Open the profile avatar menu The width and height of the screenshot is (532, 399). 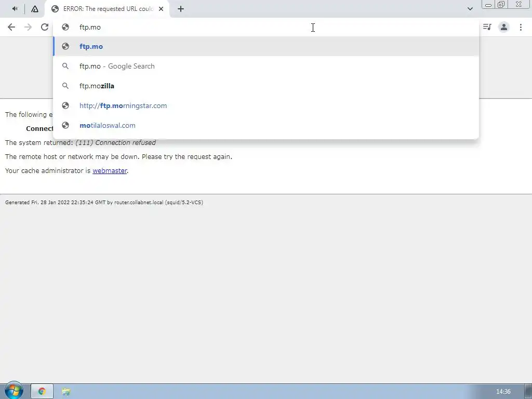point(504,27)
